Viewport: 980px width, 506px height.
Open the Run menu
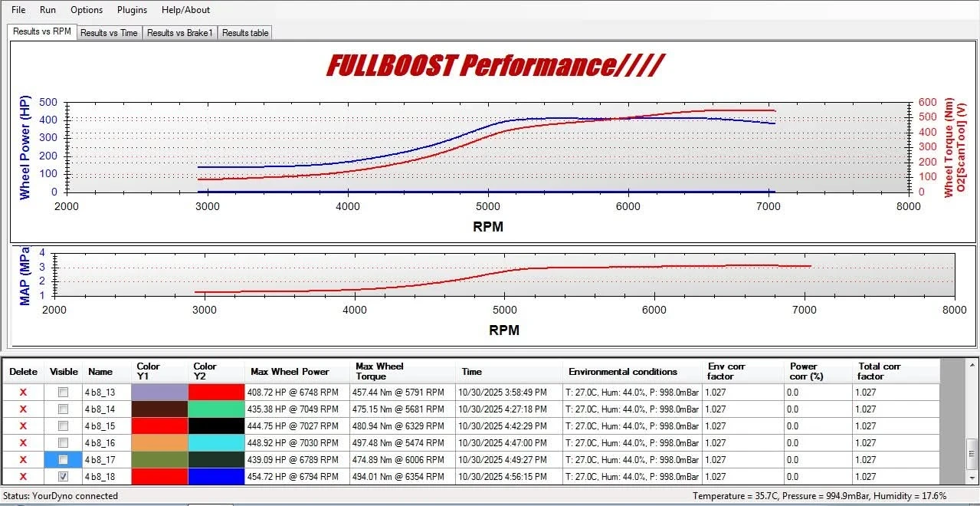(x=48, y=10)
